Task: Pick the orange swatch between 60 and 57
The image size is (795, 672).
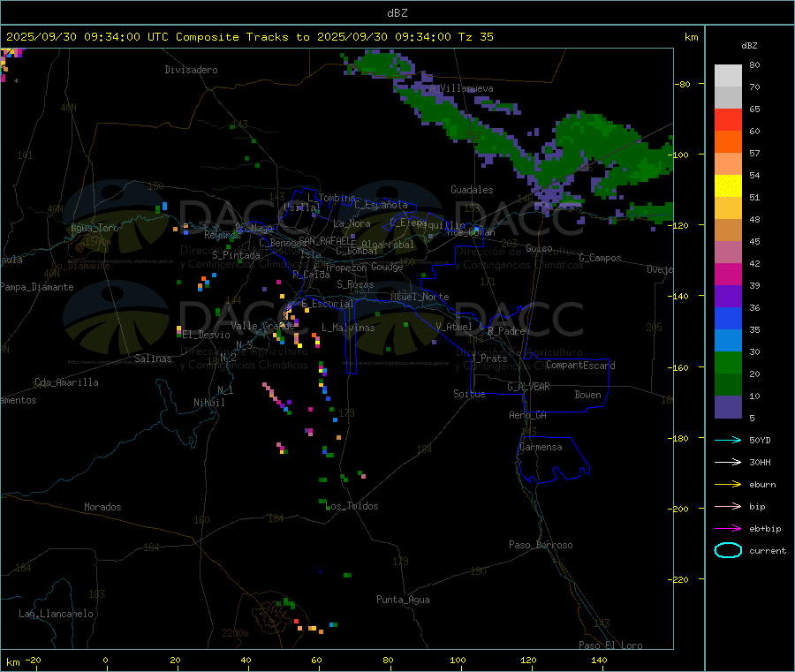Action: 728,142
